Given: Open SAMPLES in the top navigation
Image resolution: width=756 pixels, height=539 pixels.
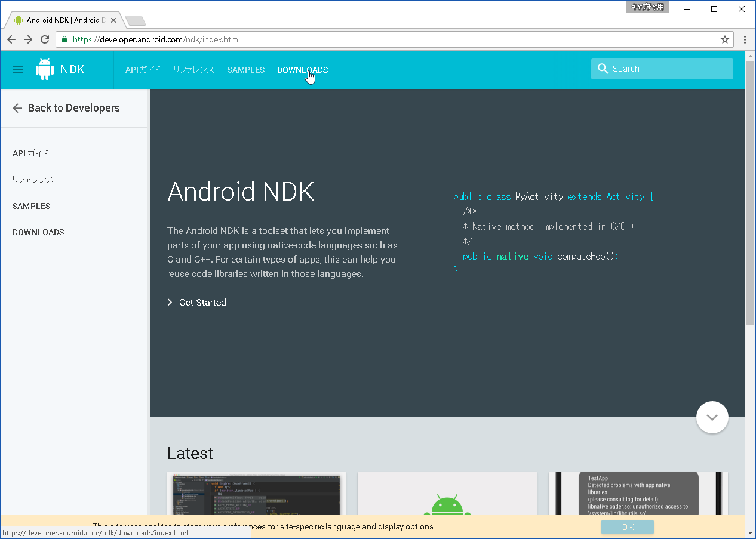Looking at the screenshot, I should (x=246, y=70).
